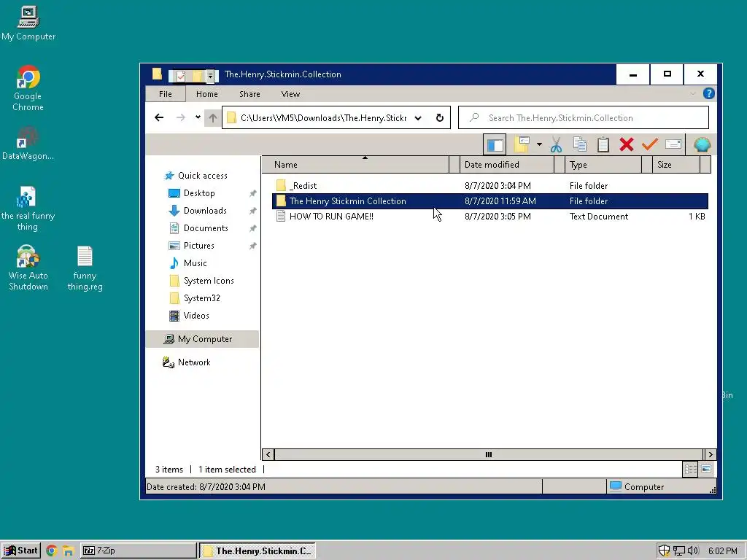
Task: Switch to Large icons view layout button
Action: pyautogui.click(x=706, y=470)
